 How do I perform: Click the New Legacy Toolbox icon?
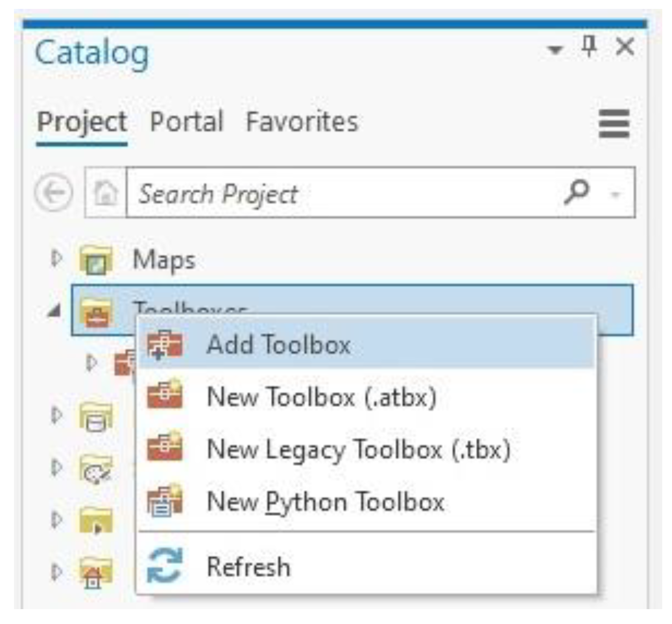(164, 448)
